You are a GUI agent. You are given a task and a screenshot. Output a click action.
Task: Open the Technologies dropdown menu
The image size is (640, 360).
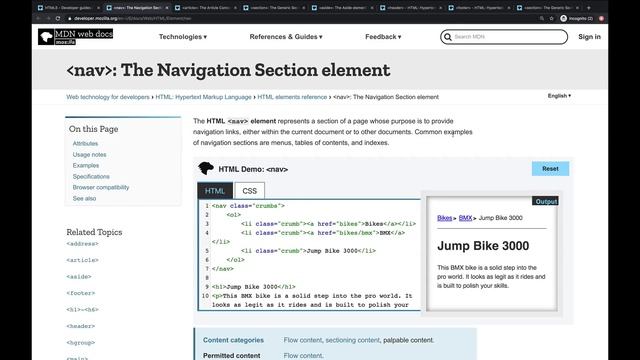(183, 37)
